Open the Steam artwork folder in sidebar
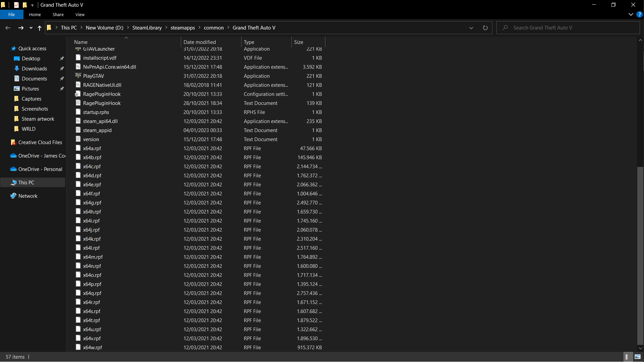Screen dimensions: 644x362 click(x=38, y=119)
